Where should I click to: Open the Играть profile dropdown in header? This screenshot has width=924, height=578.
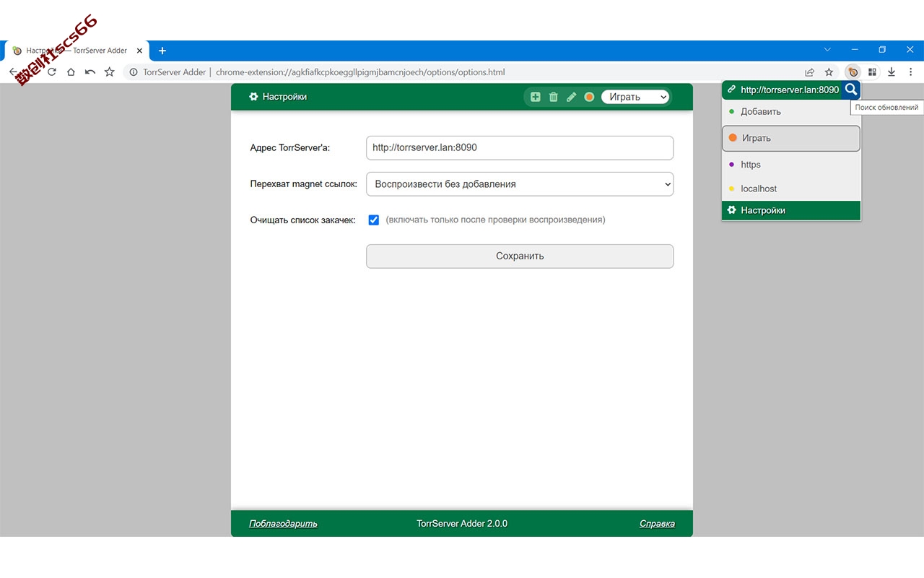635,97
